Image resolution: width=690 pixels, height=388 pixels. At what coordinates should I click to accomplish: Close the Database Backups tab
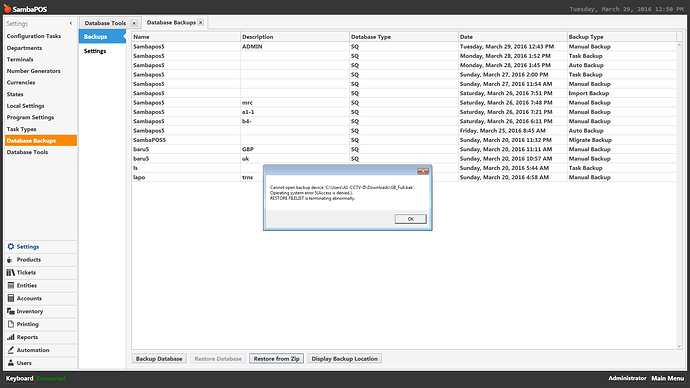pos(201,22)
